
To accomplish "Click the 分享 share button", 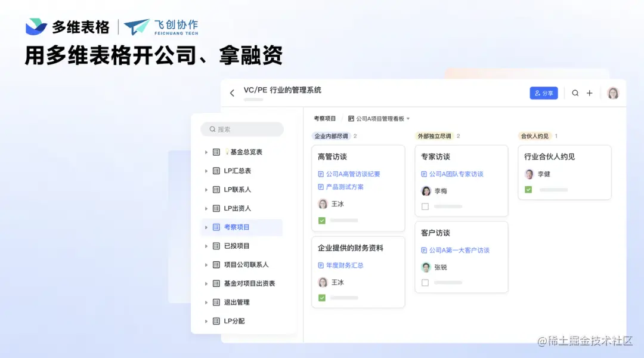I will click(543, 93).
